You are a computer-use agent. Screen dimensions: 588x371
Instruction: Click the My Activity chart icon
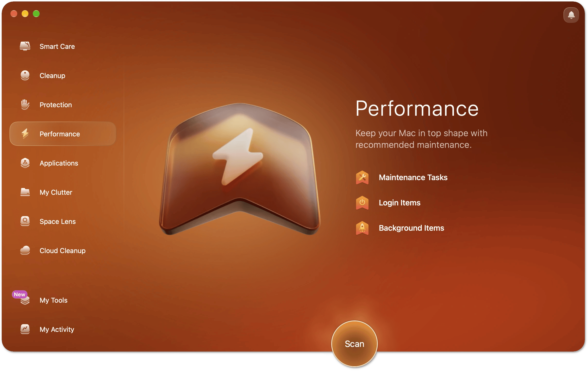click(25, 329)
